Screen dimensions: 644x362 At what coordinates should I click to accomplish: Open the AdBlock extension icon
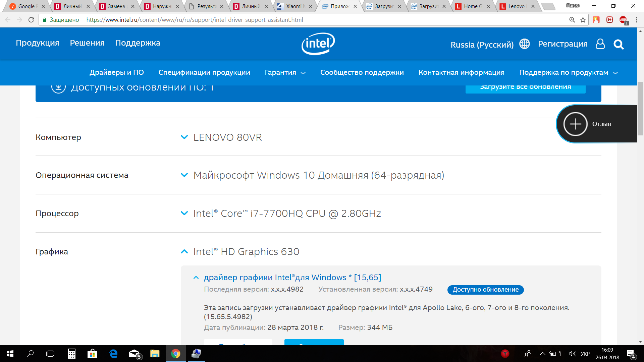tap(624, 20)
